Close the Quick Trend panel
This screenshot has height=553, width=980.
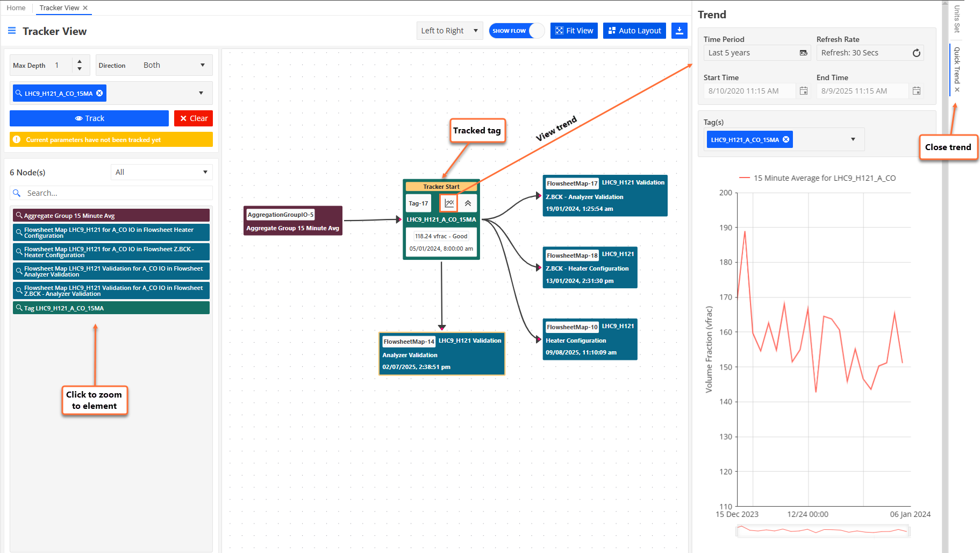pyautogui.click(x=957, y=90)
